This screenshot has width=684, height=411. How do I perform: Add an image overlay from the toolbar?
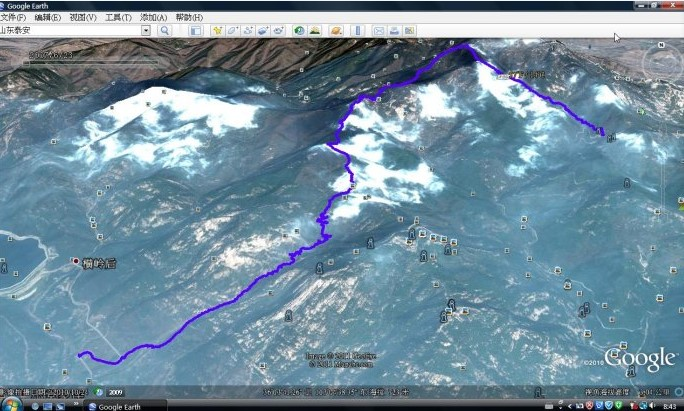[x=263, y=31]
